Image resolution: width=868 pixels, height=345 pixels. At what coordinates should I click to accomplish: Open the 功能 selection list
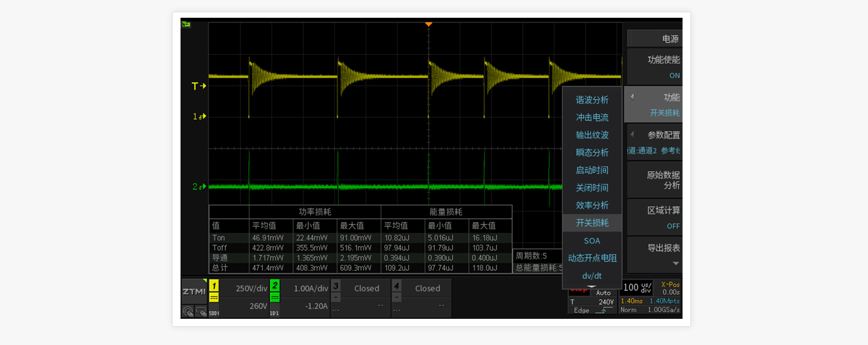(x=654, y=104)
